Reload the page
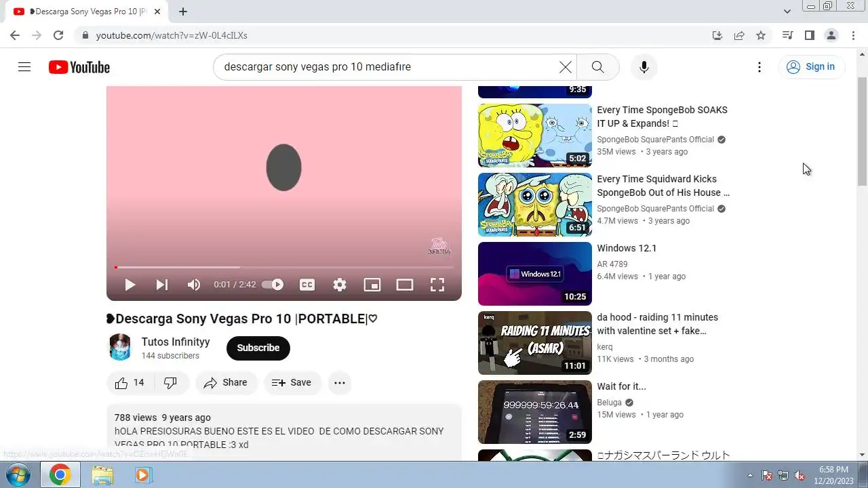The width and height of the screenshot is (868, 488). (x=58, y=35)
